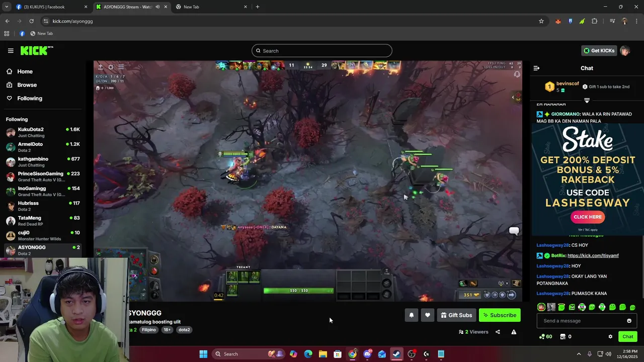Click the Get KICKs button
The height and width of the screenshot is (362, 644).
[x=599, y=51]
